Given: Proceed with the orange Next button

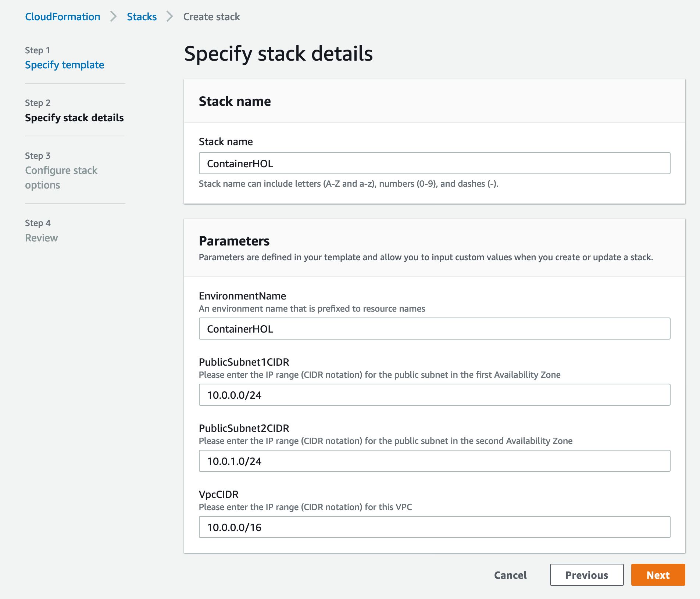Looking at the screenshot, I should [x=658, y=575].
